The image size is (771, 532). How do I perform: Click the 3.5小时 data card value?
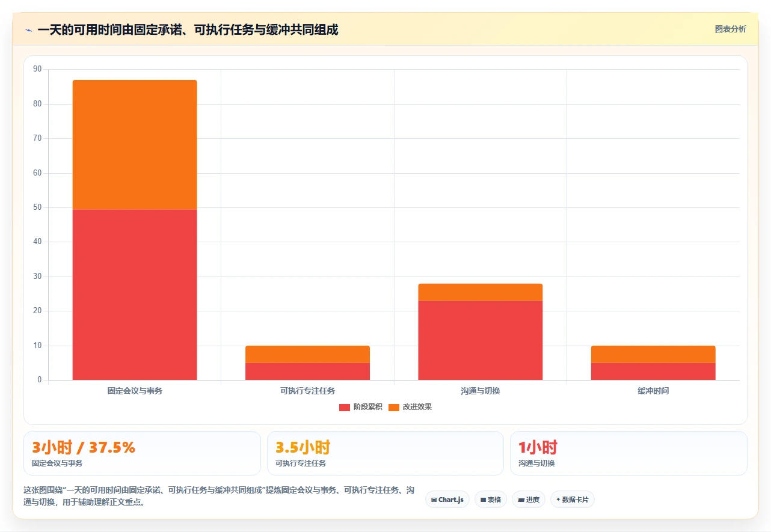tap(303, 447)
